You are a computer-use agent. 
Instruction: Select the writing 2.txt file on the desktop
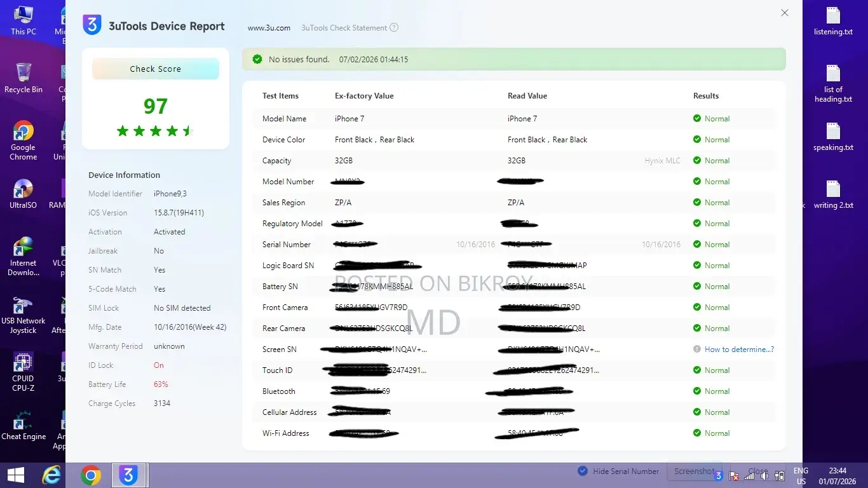click(x=833, y=194)
